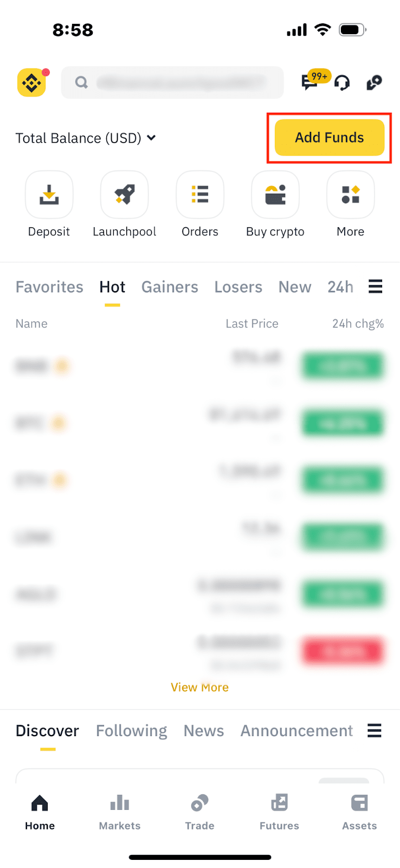The image size is (400, 868).
Task: Tap the Buy crypto wallet icon
Action: [275, 195]
